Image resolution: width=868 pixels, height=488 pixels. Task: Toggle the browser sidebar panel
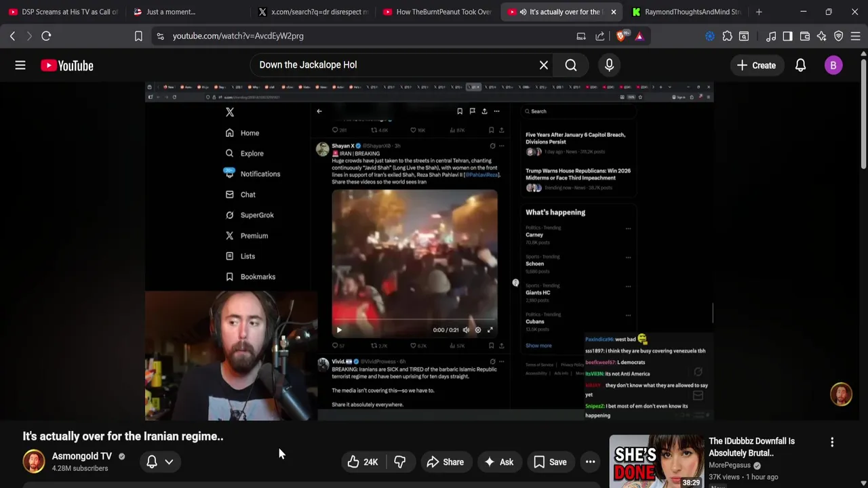(787, 36)
